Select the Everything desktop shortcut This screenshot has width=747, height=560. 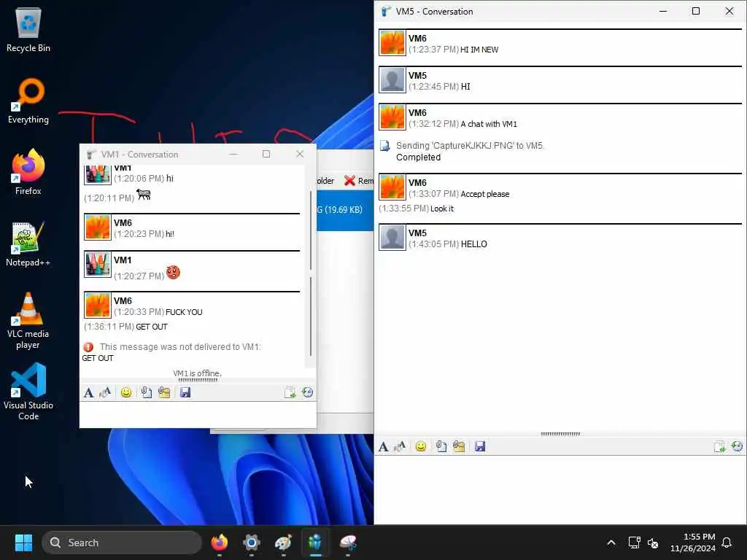pos(28,101)
